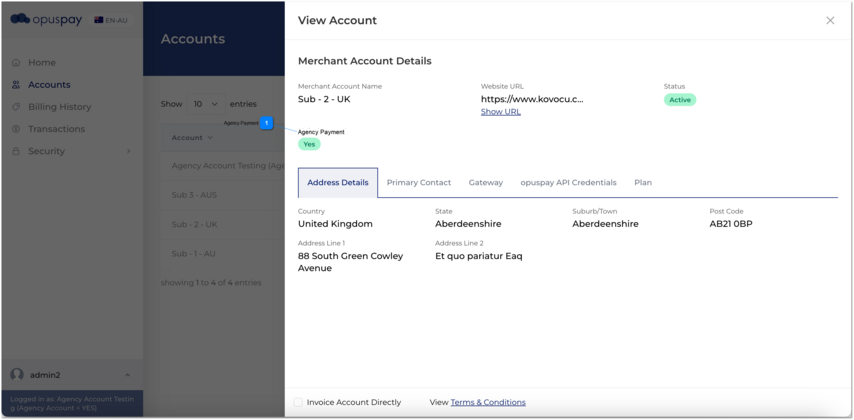Check the Invoice Account Directly checkbox
854x420 pixels.
point(298,402)
